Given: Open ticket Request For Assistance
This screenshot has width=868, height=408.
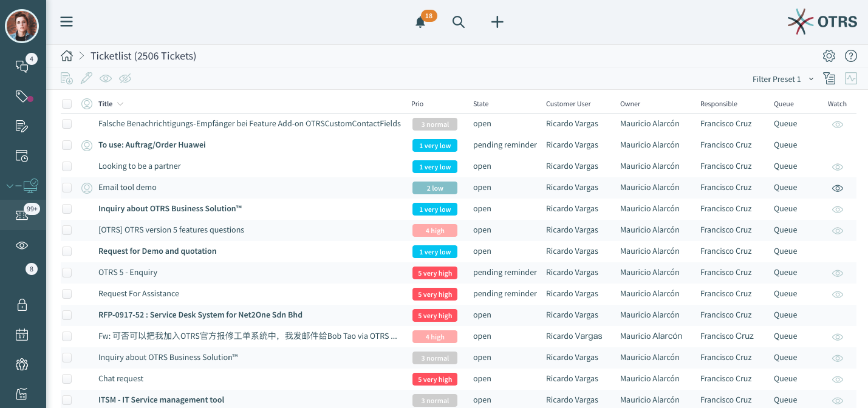Looking at the screenshot, I should pyautogui.click(x=138, y=293).
